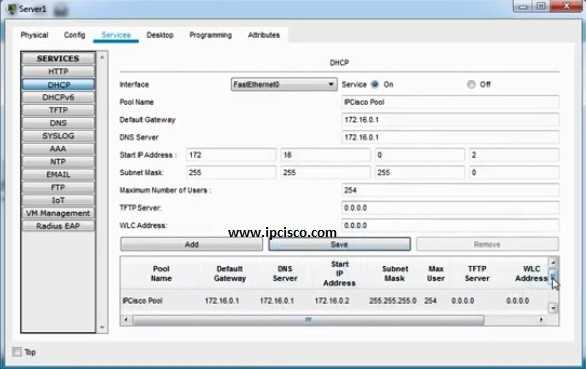Click the services list up arrow

pyautogui.click(x=102, y=57)
